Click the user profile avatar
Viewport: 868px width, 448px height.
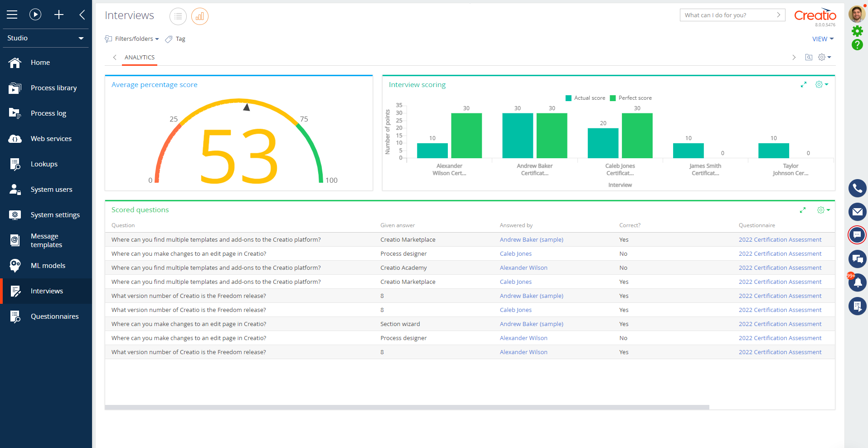coord(857,14)
